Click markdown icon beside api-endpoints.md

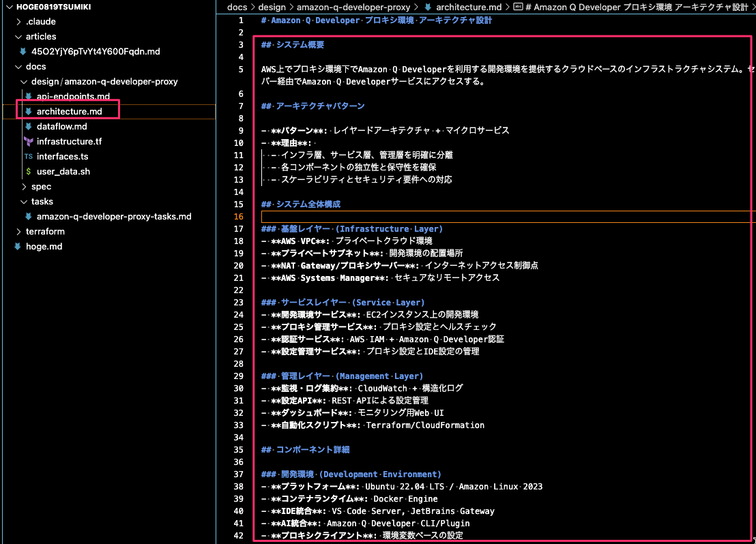point(29,96)
